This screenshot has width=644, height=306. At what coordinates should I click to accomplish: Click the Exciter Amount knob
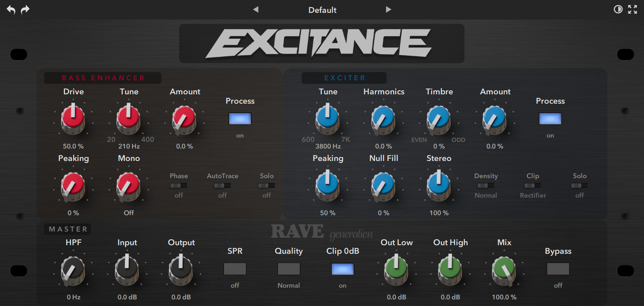point(495,119)
